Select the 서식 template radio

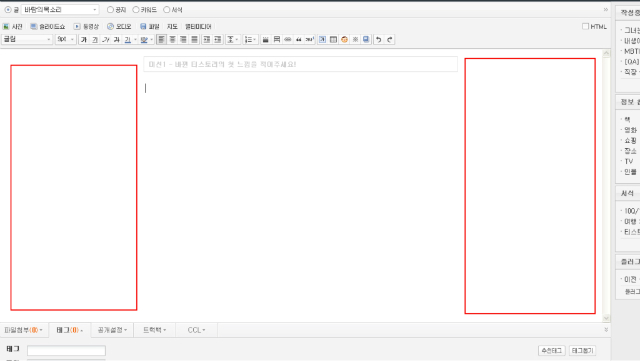167,9
